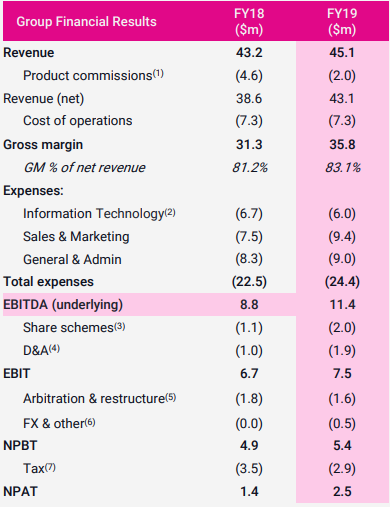Click footnote (2) beside Information Technology

coord(170,212)
